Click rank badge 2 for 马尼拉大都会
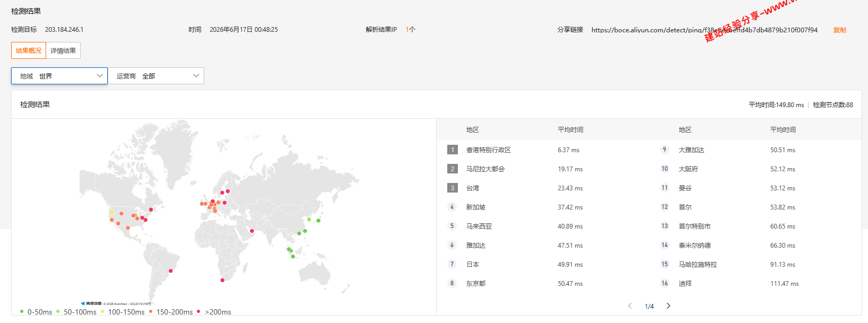The width and height of the screenshot is (868, 323). click(452, 169)
